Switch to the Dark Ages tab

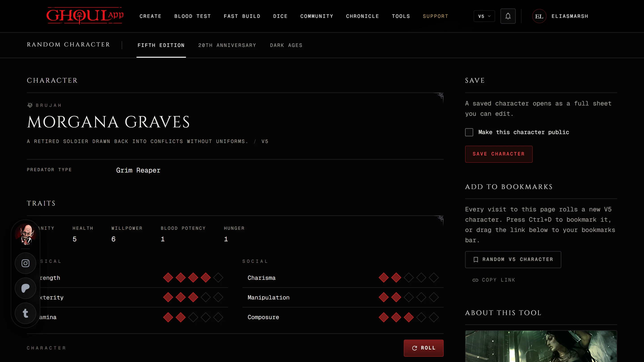286,45
